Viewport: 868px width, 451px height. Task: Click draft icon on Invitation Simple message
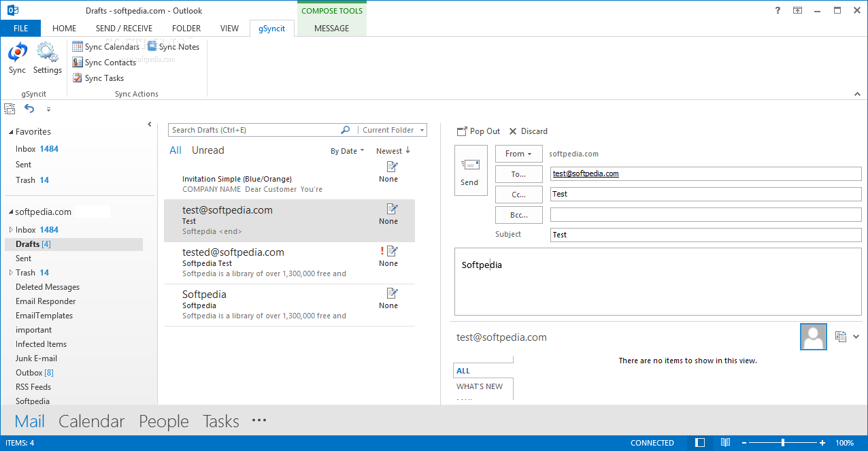pyautogui.click(x=392, y=167)
